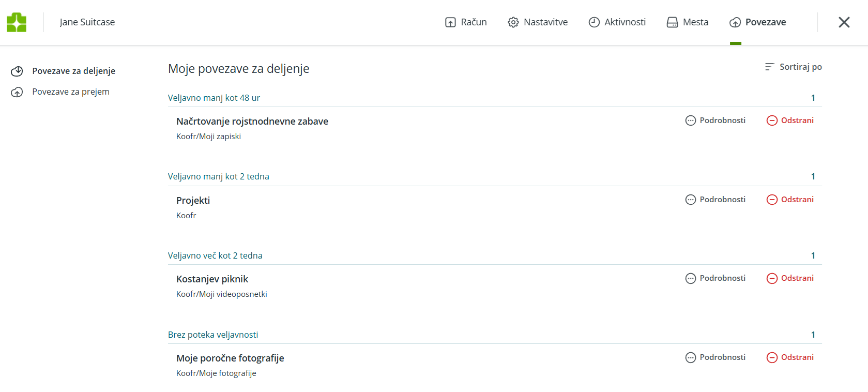Show Podrobnosti for Načrtovanje rojstnodnevne zabave

[715, 120]
